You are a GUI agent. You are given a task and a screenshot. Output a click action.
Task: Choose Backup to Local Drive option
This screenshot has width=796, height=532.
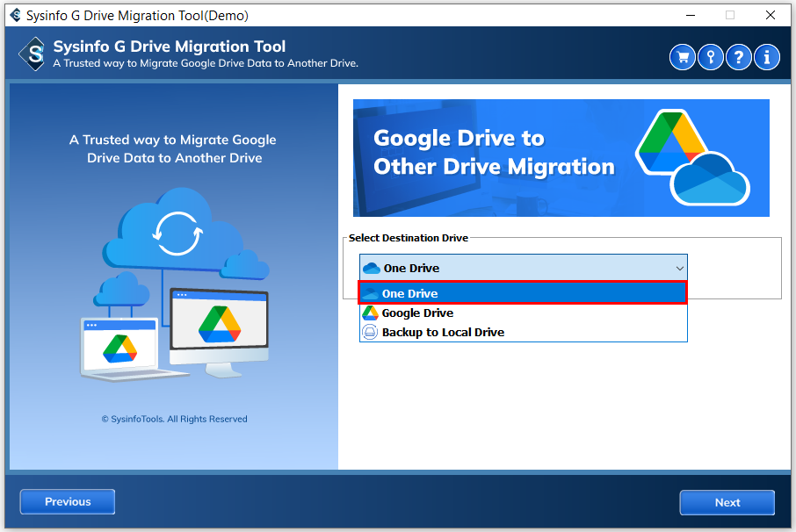click(443, 333)
